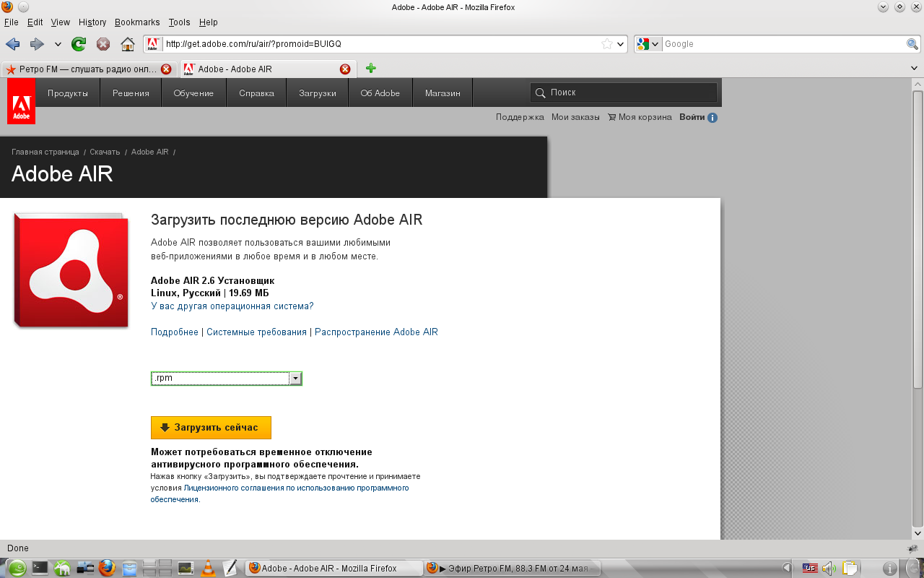
Task: Go back with the blue Back arrow
Action: pos(13,44)
